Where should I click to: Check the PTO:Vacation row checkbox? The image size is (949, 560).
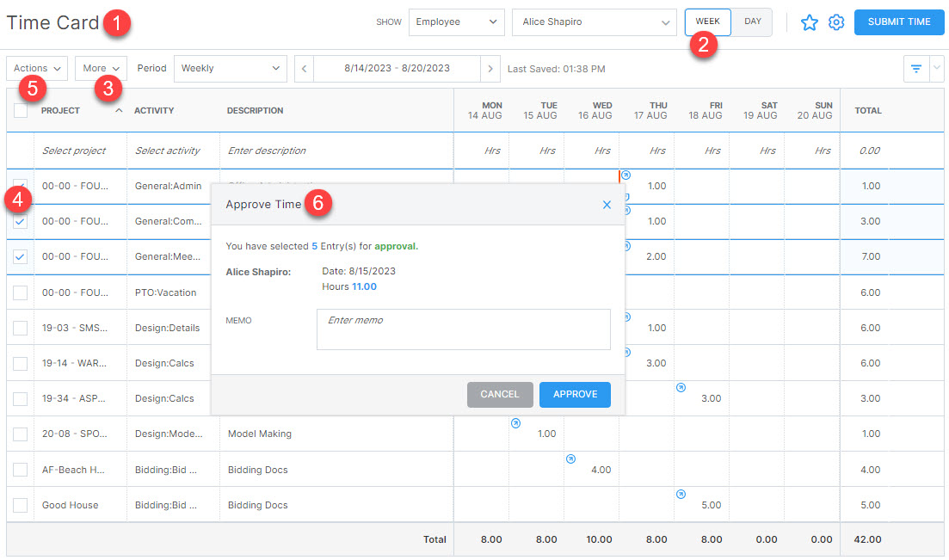point(19,292)
